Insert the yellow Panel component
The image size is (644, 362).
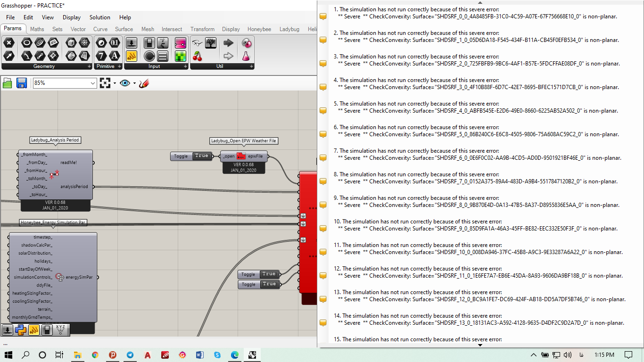point(132,56)
